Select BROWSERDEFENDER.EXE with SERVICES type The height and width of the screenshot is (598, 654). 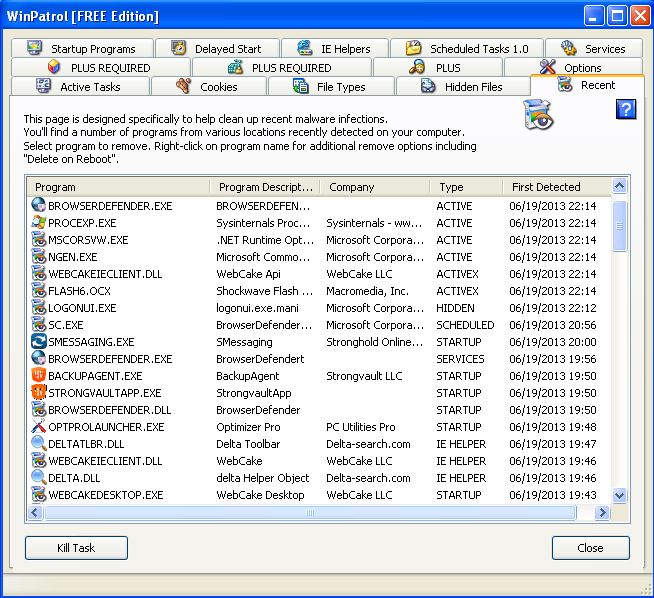319,359
